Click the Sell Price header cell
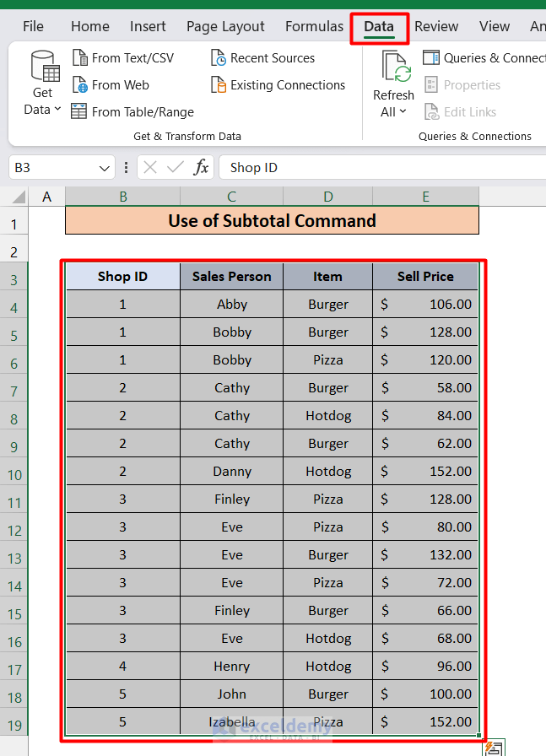The image size is (546, 756). pos(425,277)
